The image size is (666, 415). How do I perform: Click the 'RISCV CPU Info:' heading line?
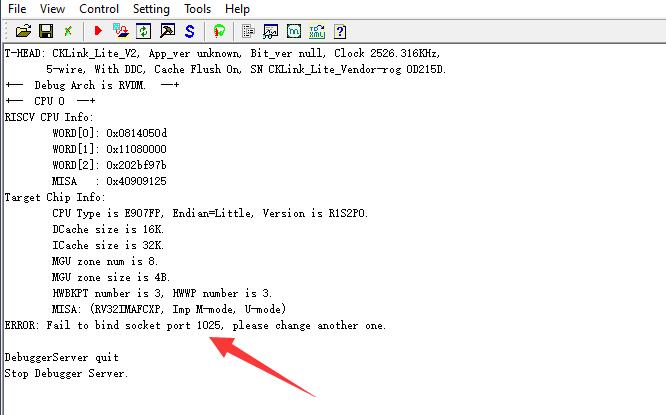click(x=49, y=117)
